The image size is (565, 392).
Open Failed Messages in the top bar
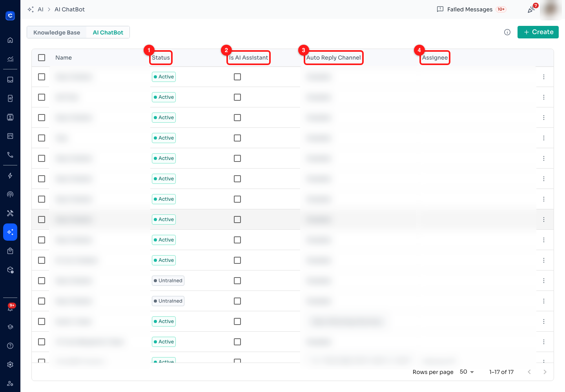[471, 9]
